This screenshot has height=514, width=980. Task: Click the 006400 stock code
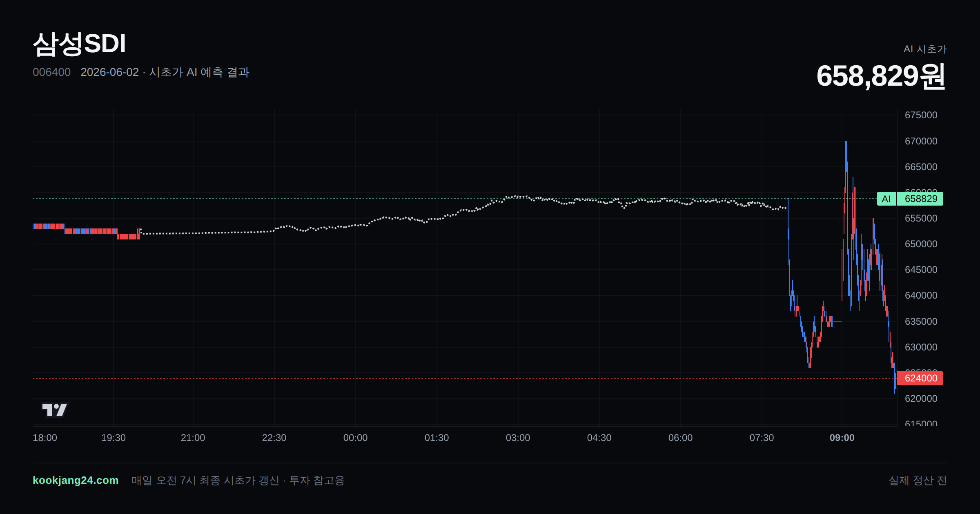point(51,72)
